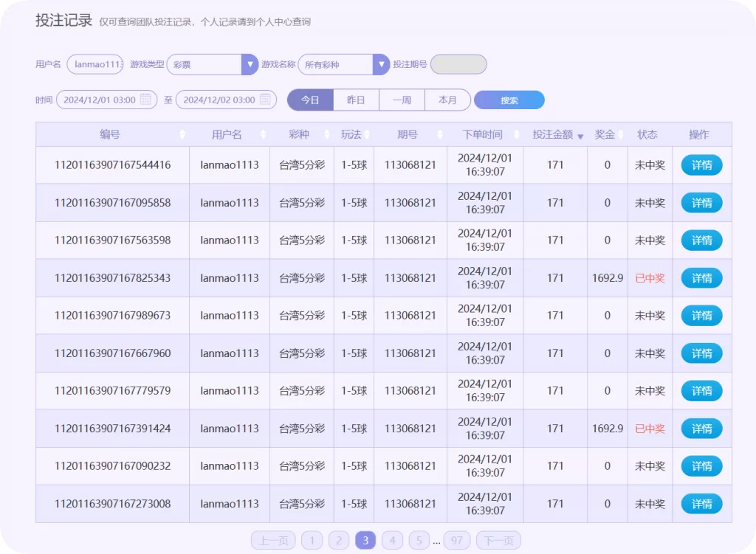This screenshot has width=756, height=554.
Task: Select record number 11201163907167563598 cell
Action: [112, 240]
